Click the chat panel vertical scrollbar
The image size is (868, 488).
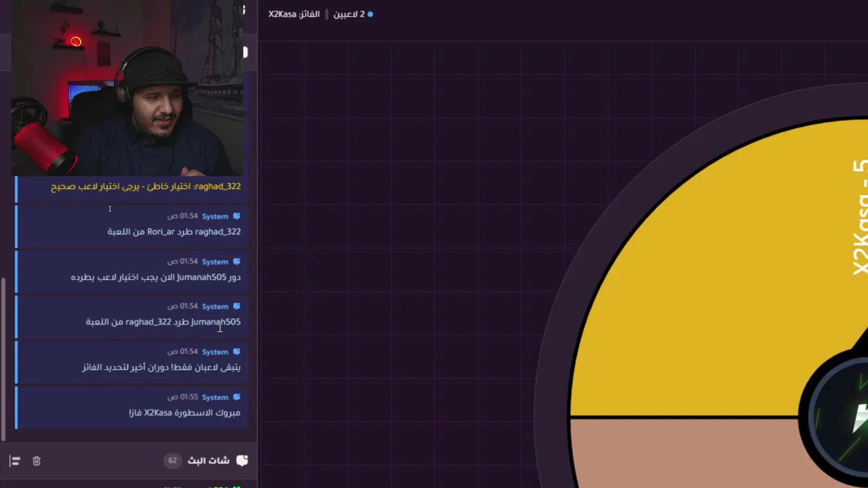[x=3, y=358]
